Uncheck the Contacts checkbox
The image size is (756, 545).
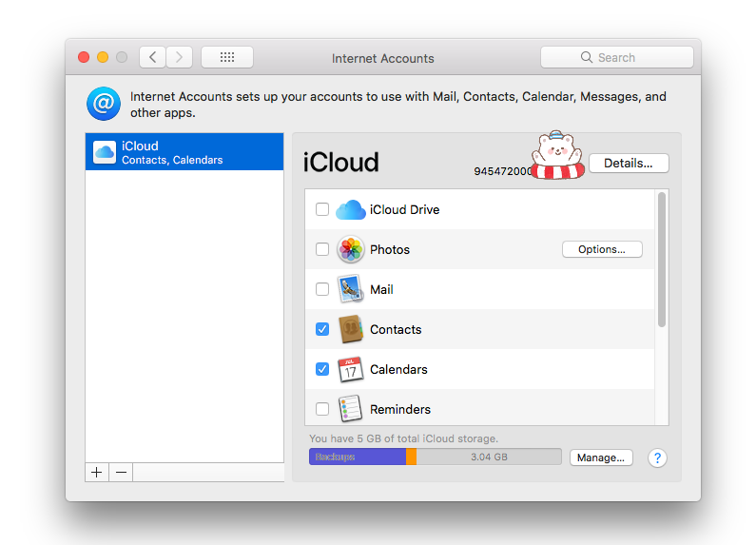pos(322,329)
